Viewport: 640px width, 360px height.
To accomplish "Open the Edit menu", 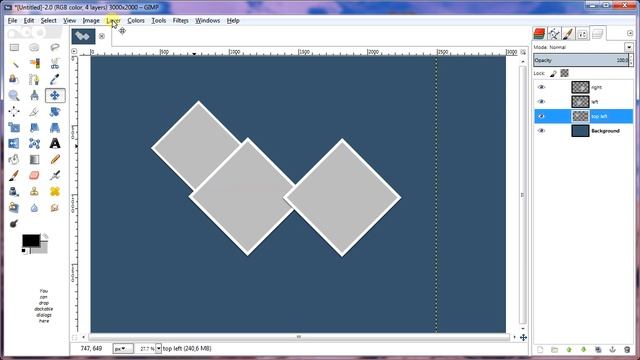I will point(29,20).
